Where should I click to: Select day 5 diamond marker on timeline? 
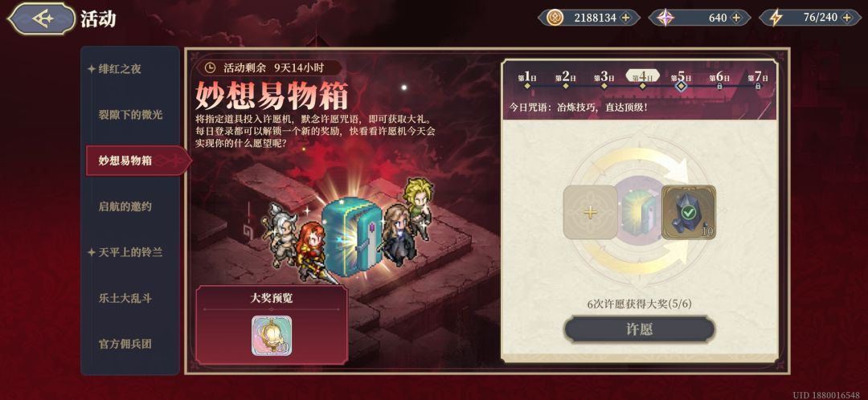point(682,80)
